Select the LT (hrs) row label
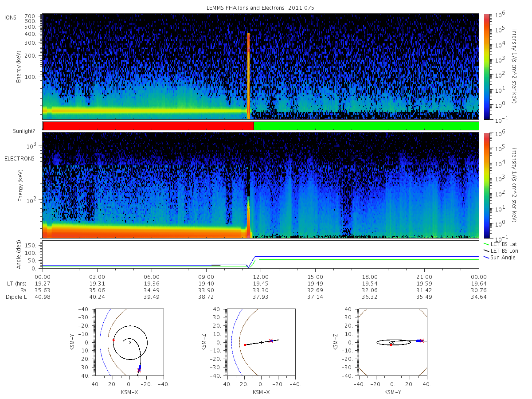This screenshot has width=532, height=399. point(16,284)
